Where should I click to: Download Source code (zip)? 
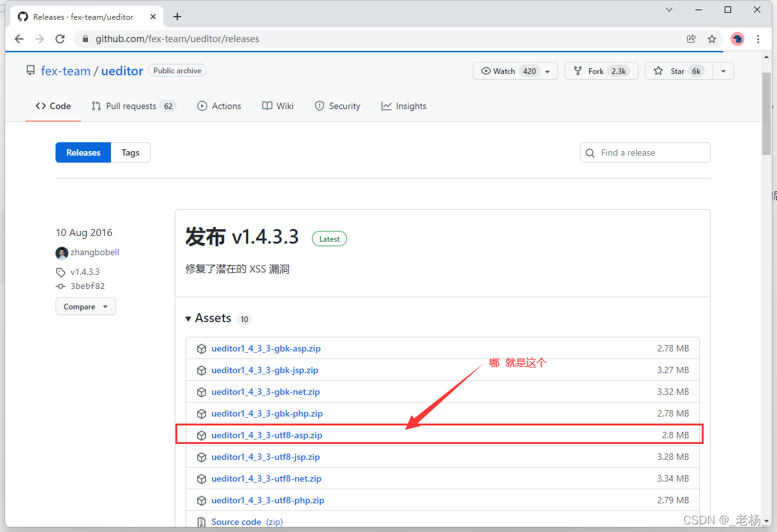point(247,522)
